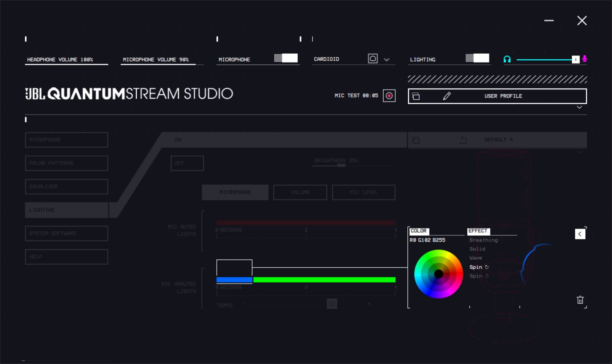Viewport: 612px width, 364px height.
Task: Click the headphone/mic balance slider handle
Action: (576, 60)
